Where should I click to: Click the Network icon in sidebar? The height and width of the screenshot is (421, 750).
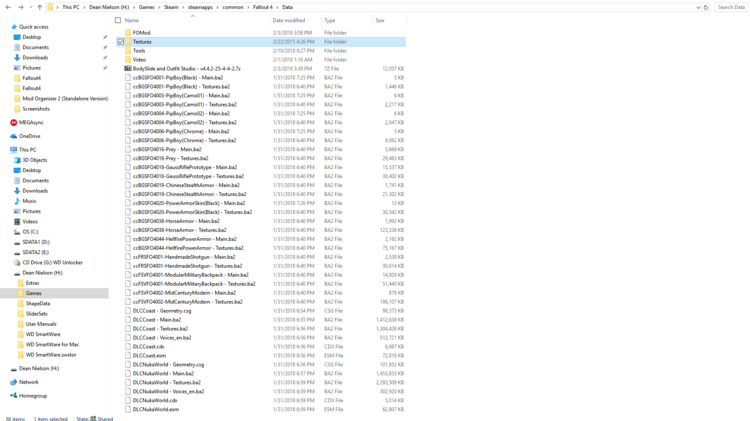click(13, 382)
